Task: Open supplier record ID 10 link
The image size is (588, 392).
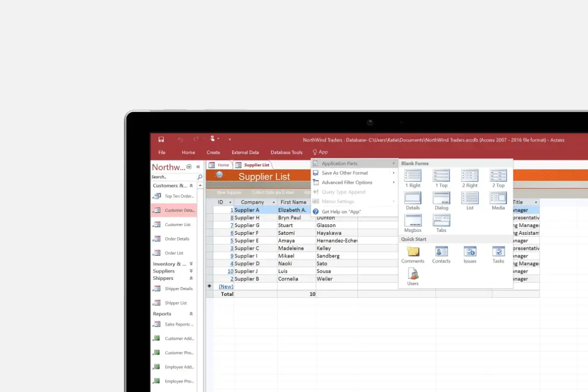Action: [230, 271]
